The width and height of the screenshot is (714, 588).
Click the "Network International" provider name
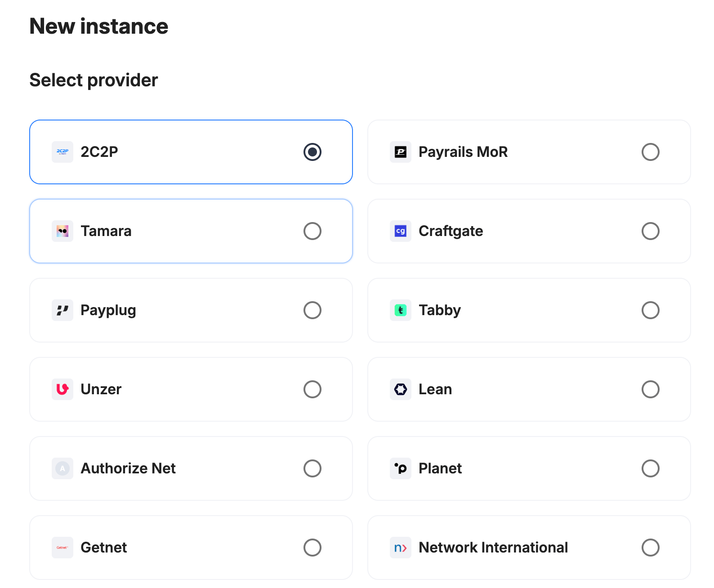click(493, 548)
